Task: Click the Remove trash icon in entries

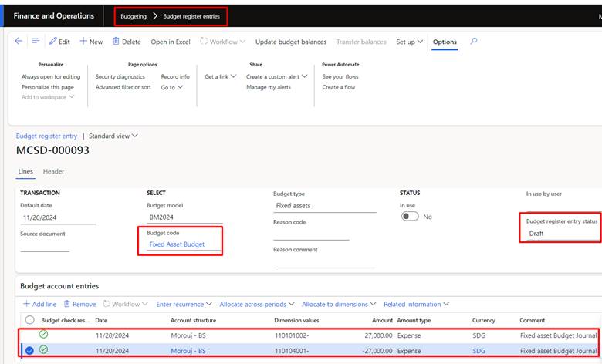Action: pos(67,304)
